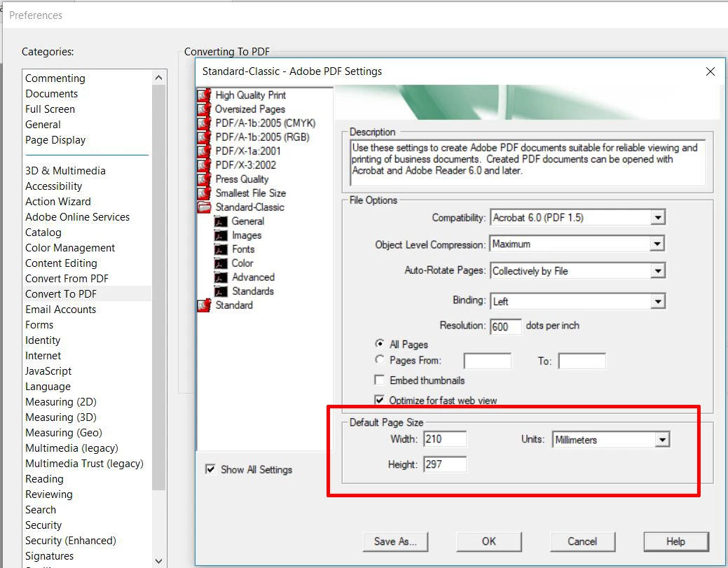Click the icon beside Fonts settings page
The width and height of the screenshot is (728, 568).
point(221,249)
